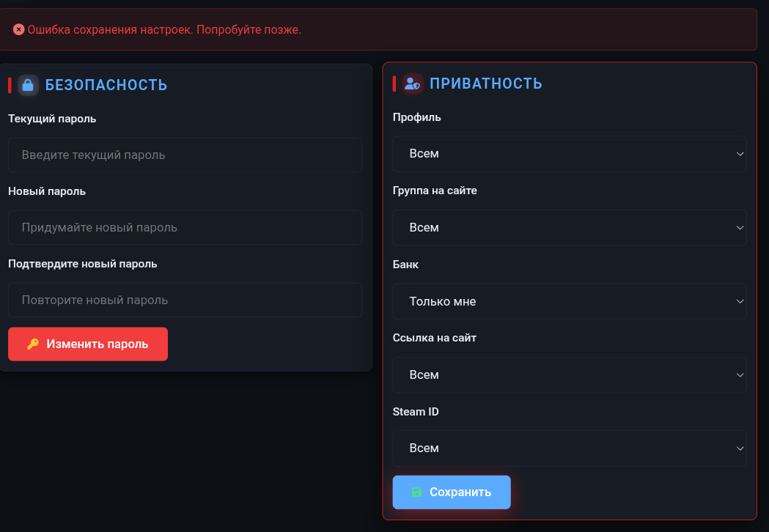Click the lock icon beside Безопасность
769x532 pixels.
(x=28, y=85)
